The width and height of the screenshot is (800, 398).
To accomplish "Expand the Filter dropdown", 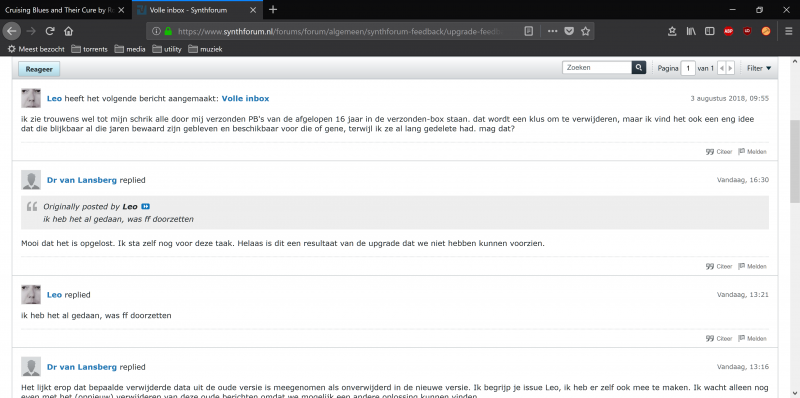I will click(759, 68).
